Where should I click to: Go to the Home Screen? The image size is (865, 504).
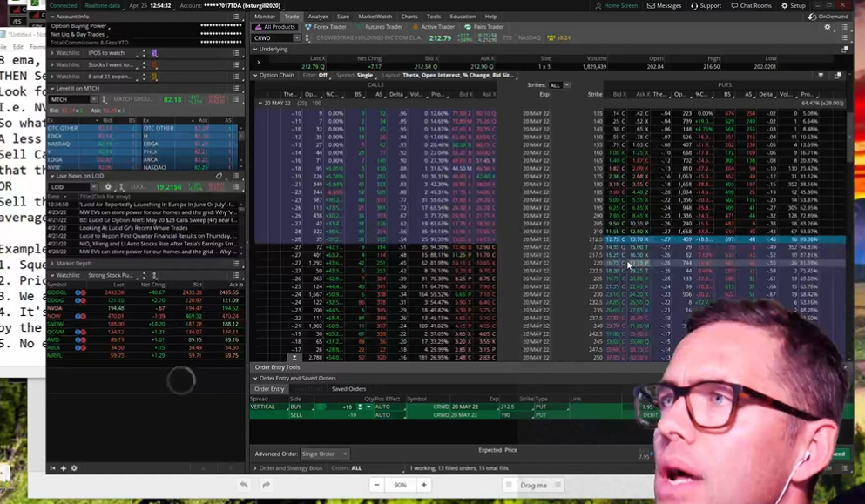coord(616,5)
